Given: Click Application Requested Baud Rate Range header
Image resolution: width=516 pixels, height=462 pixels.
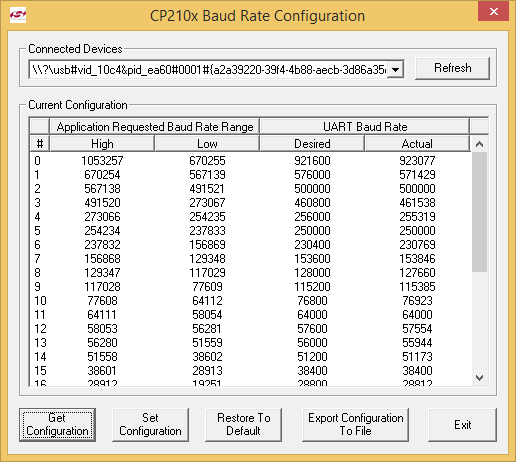Looking at the screenshot, I should [155, 127].
